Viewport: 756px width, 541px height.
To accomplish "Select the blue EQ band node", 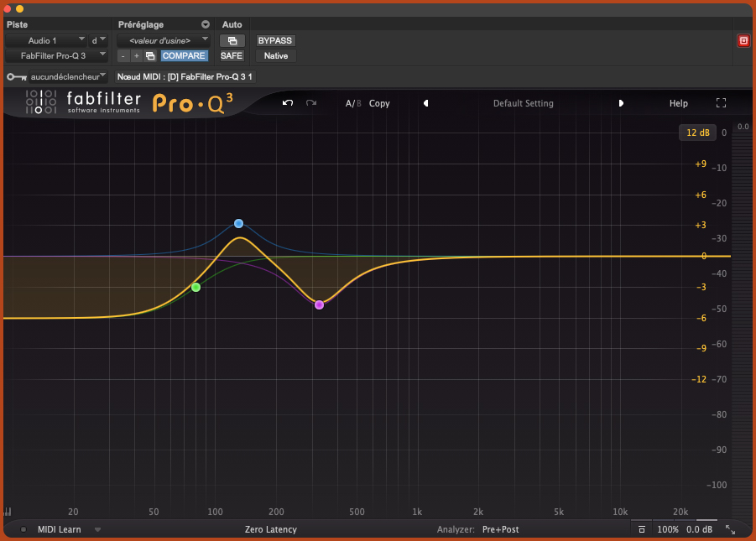I will coord(238,223).
